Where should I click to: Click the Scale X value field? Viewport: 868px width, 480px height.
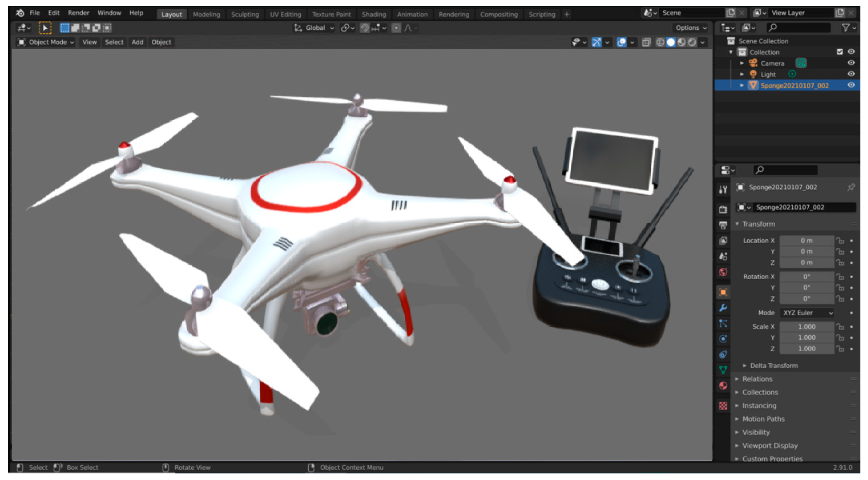[x=806, y=327]
